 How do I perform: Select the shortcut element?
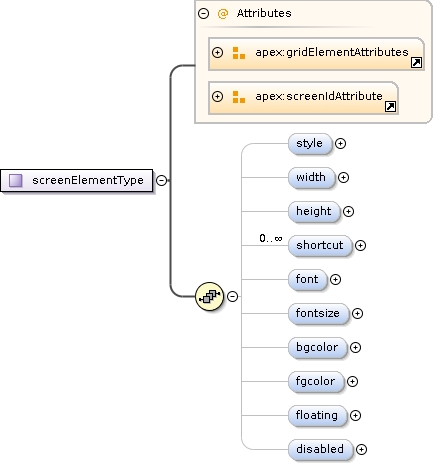[x=320, y=245]
